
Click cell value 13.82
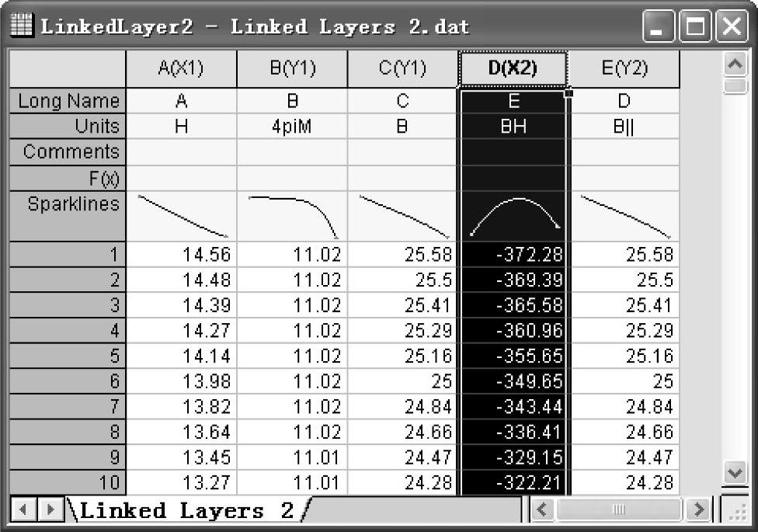click(181, 407)
